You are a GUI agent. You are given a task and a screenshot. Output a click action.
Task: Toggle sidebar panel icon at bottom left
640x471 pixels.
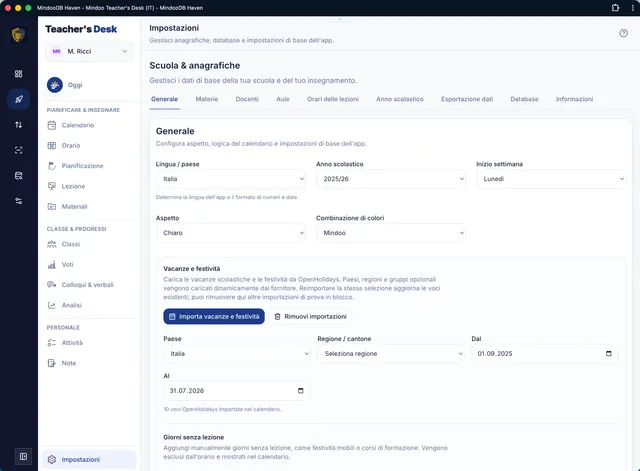click(x=23, y=456)
